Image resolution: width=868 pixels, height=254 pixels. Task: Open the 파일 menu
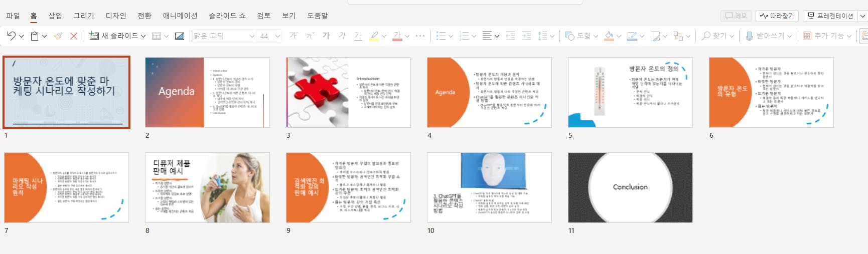(x=13, y=16)
